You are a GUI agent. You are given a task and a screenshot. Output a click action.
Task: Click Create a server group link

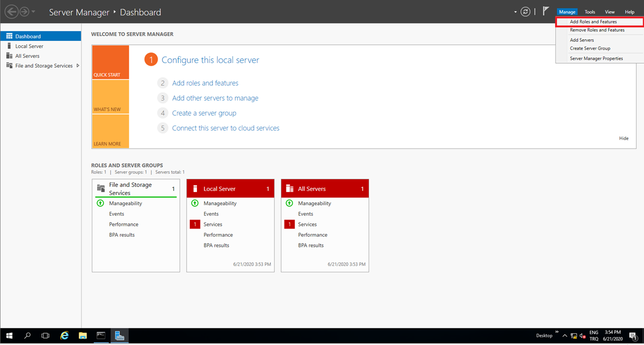pos(204,113)
